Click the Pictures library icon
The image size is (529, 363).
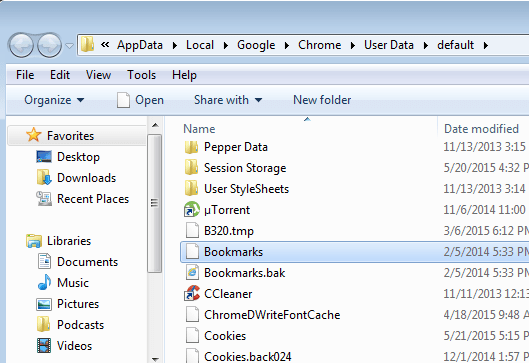click(44, 304)
